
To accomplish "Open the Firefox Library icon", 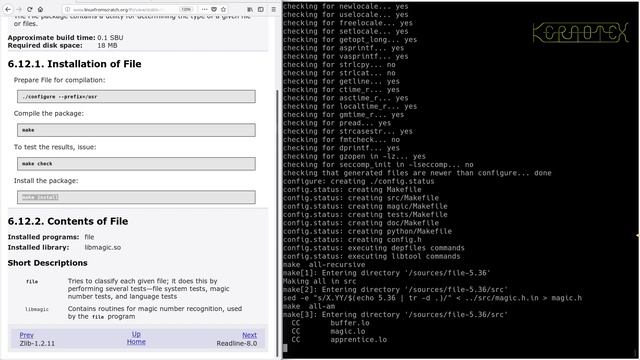I will [250, 9].
